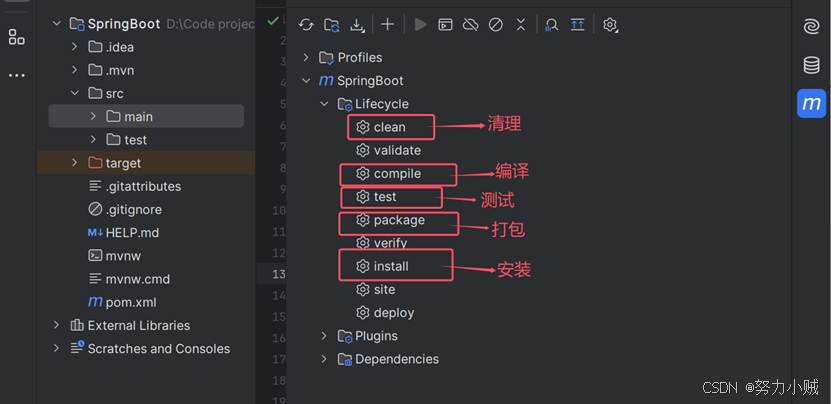Screen dimensions: 831x404
Task: Click the Maven tool window icon
Action: click(811, 103)
